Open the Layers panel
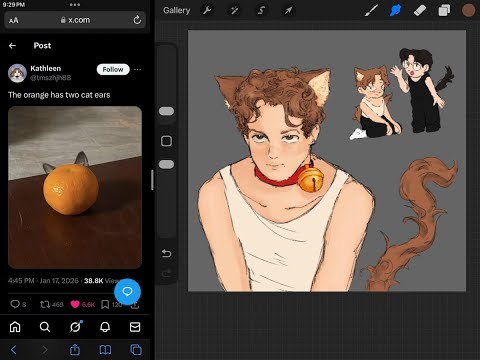 coord(444,10)
